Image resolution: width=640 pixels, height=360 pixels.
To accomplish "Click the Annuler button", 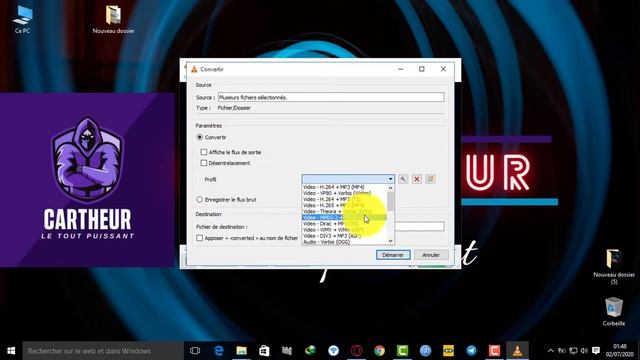I will tap(431, 255).
